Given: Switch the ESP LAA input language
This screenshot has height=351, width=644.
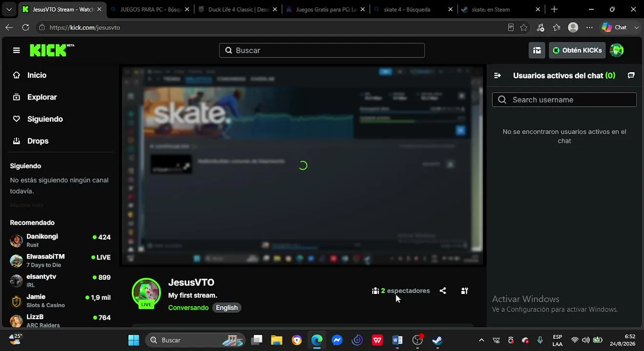Looking at the screenshot, I should (558, 340).
